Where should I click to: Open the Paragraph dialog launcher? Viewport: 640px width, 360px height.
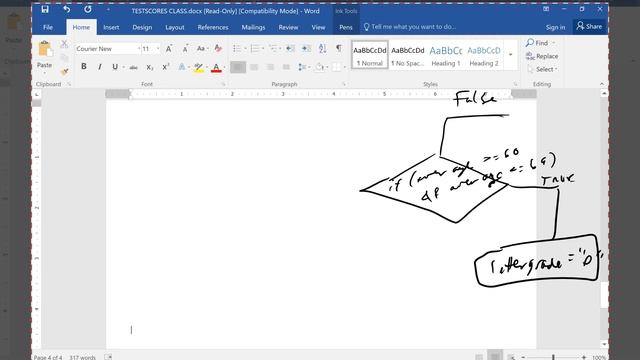(x=344, y=84)
